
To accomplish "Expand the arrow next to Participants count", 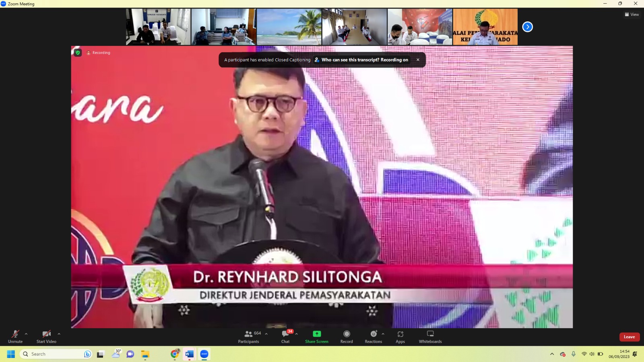I will (x=266, y=334).
